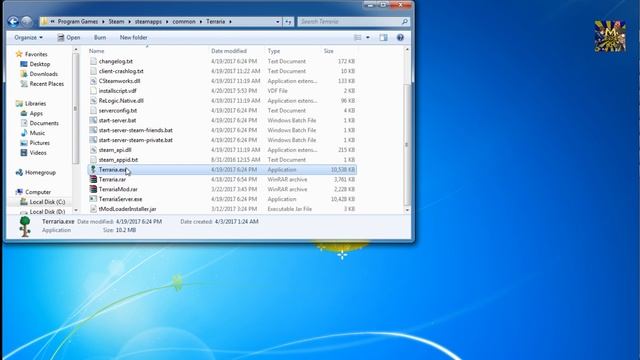This screenshot has width=640, height=360.
Task: Select the changelog.txt file icon
Action: [93, 61]
